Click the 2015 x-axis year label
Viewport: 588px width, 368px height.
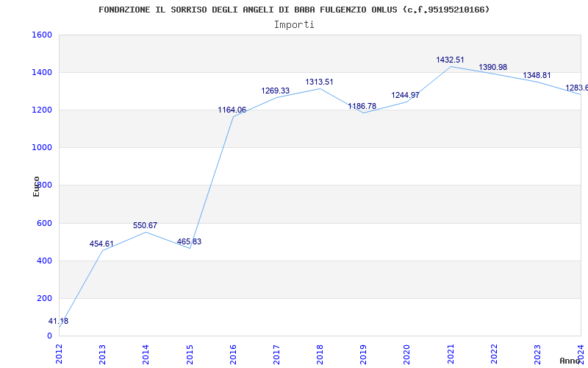pyautogui.click(x=190, y=355)
